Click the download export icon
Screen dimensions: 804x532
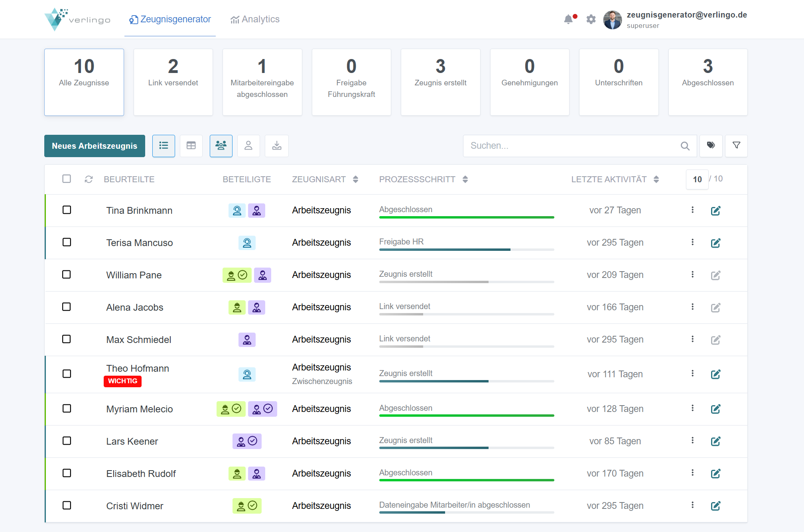click(277, 146)
